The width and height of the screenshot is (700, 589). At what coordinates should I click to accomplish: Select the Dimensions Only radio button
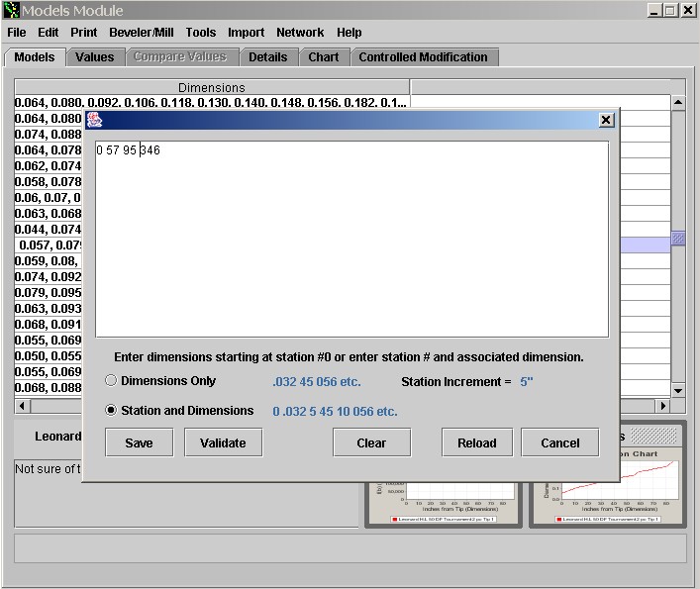tap(111, 381)
